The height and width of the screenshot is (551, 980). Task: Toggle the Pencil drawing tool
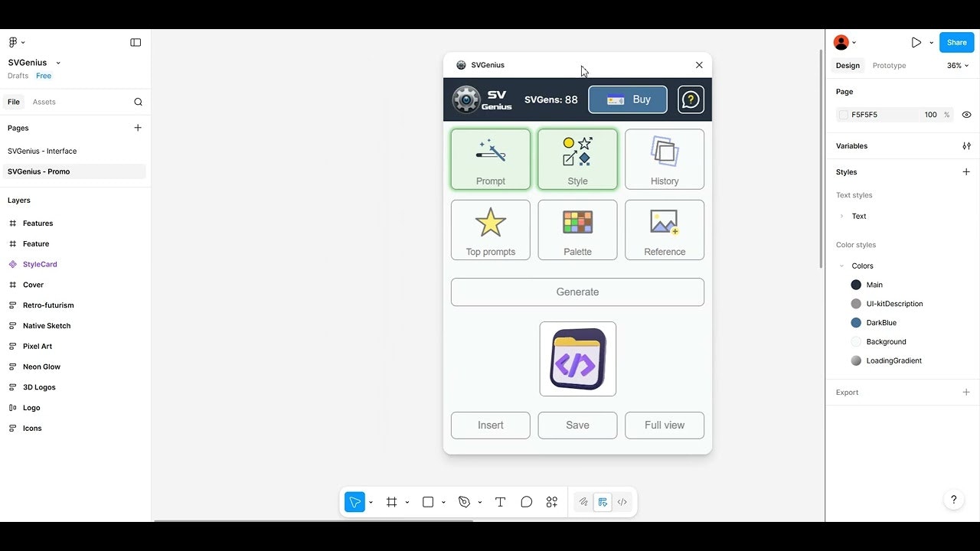583,502
